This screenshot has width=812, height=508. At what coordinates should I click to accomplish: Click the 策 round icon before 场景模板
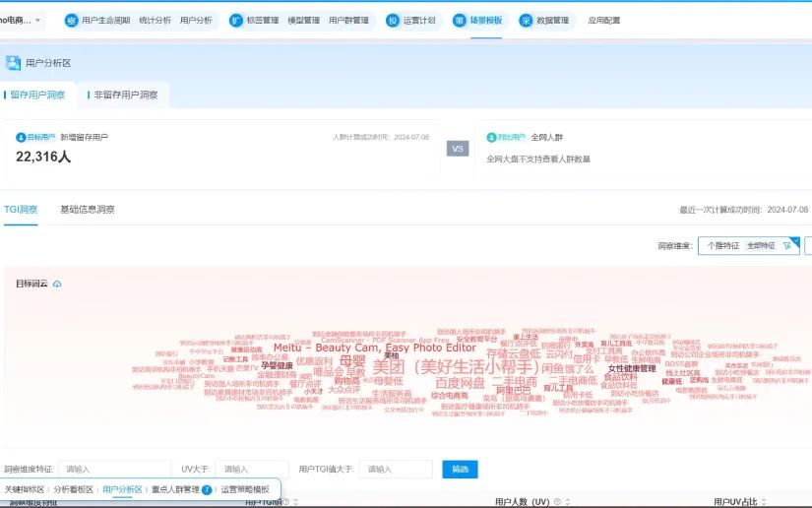pyautogui.click(x=460, y=21)
